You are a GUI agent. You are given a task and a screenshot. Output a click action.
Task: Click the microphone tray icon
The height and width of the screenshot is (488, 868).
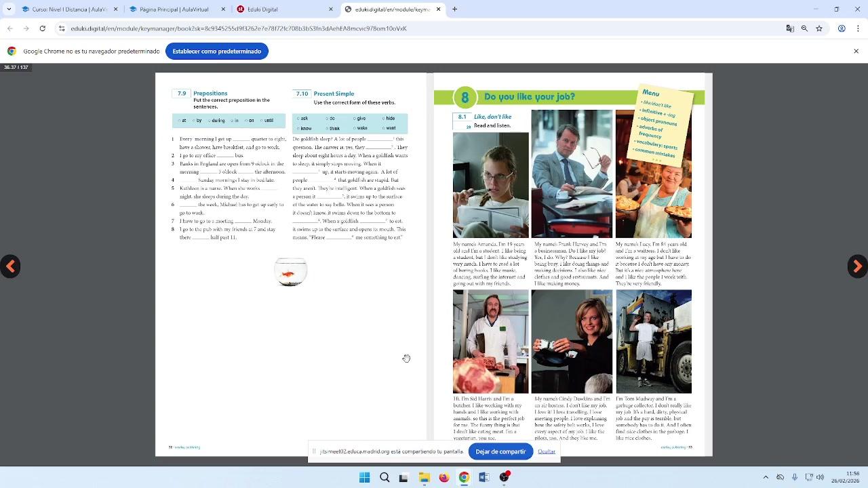795,477
